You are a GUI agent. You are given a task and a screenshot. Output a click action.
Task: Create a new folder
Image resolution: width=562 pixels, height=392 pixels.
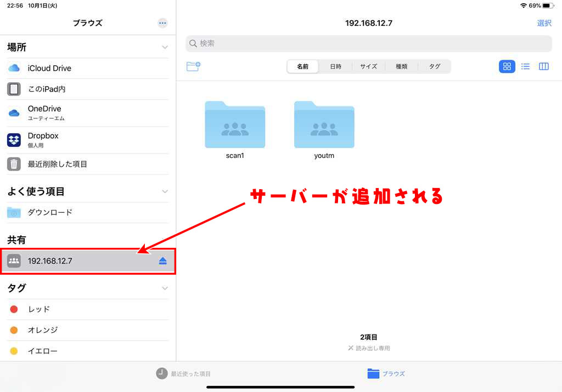tap(193, 66)
